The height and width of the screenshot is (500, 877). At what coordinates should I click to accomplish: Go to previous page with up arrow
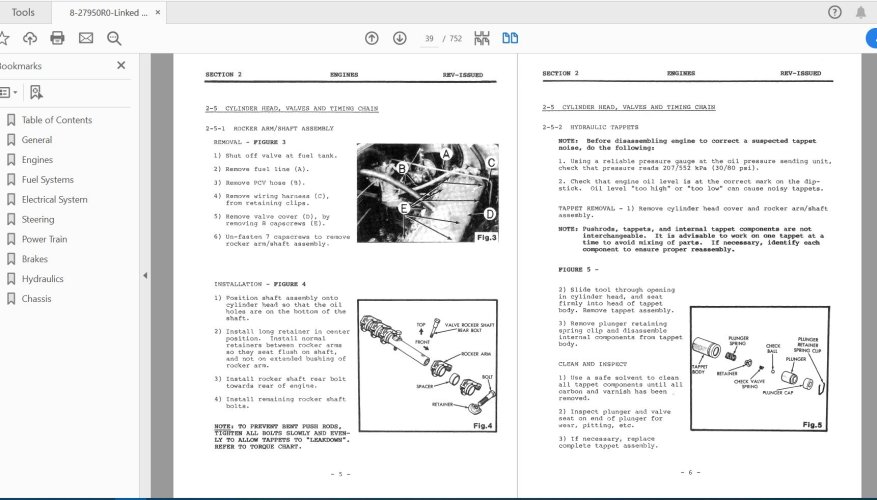tap(371, 38)
